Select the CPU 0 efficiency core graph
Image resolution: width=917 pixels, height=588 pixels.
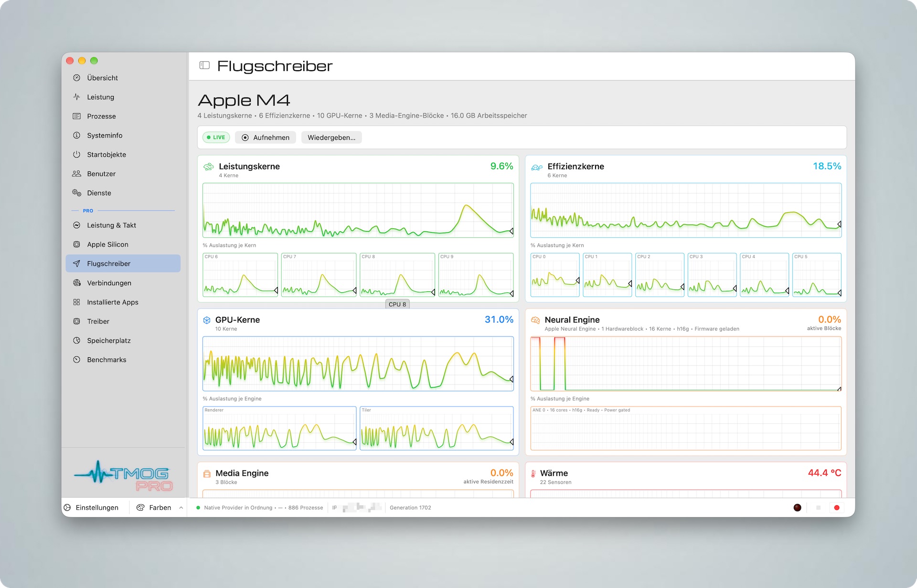click(555, 275)
